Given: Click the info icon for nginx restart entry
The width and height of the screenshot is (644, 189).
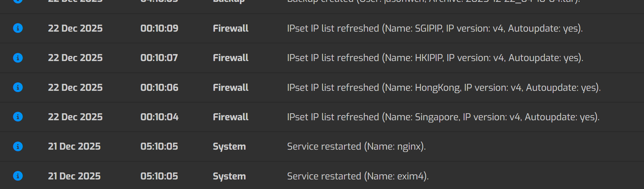Looking at the screenshot, I should [x=18, y=146].
